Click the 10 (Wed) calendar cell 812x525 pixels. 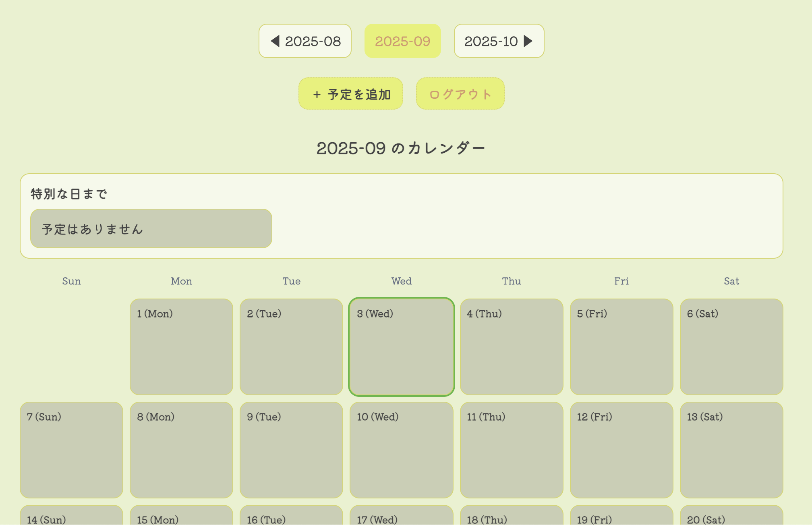[401, 450]
